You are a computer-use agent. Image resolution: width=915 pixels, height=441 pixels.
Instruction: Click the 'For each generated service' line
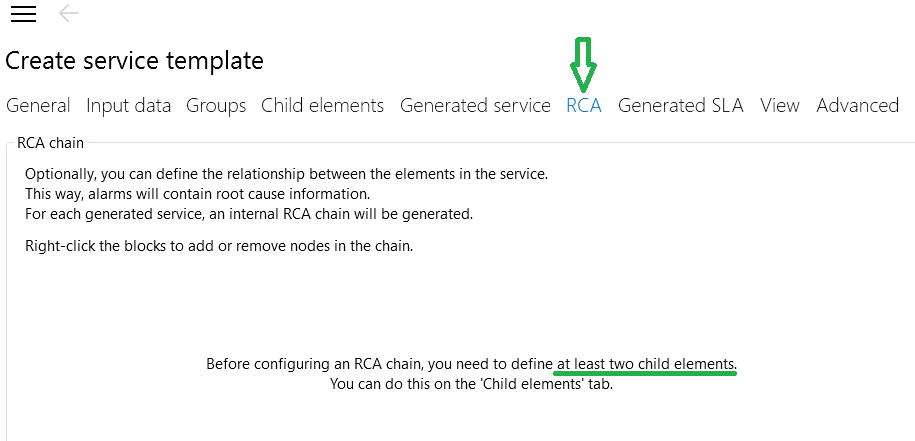248,214
